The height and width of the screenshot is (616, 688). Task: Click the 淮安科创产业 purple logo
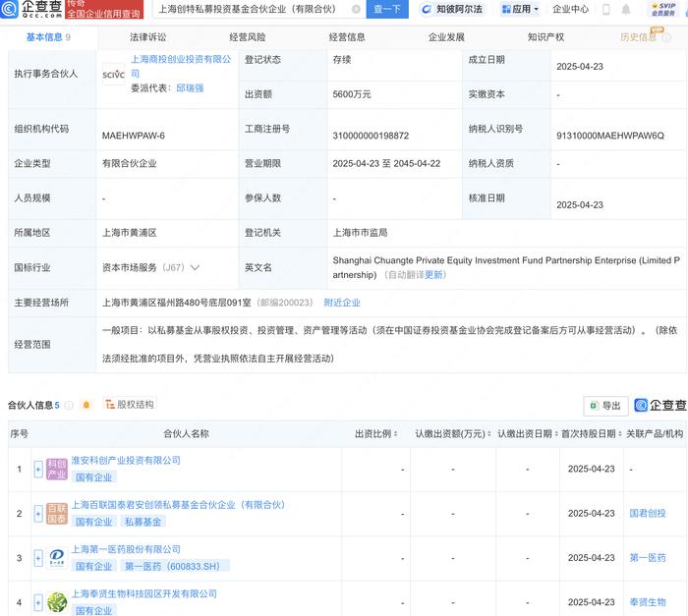coord(57,470)
